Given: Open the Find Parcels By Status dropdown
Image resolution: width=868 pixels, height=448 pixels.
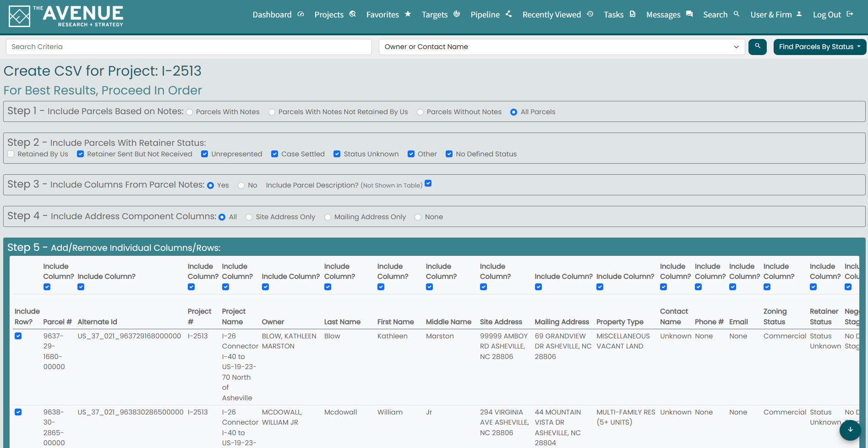Looking at the screenshot, I should coord(819,47).
